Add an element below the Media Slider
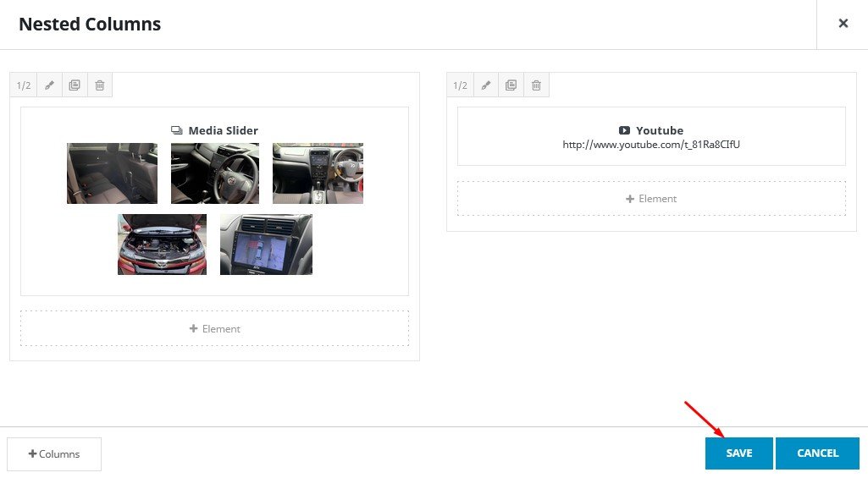 coord(214,328)
